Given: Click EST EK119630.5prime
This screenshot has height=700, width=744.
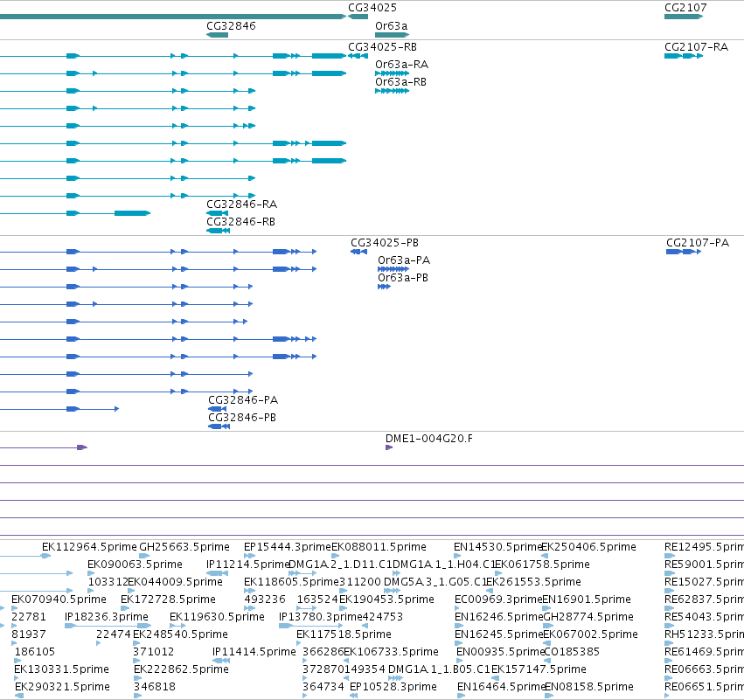Looking at the screenshot, I should [x=217, y=618].
